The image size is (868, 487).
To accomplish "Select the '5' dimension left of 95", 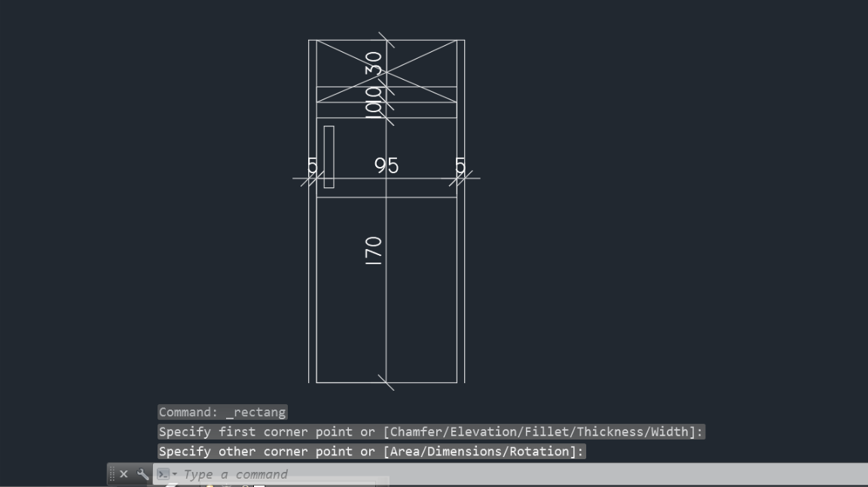I will pos(312,166).
